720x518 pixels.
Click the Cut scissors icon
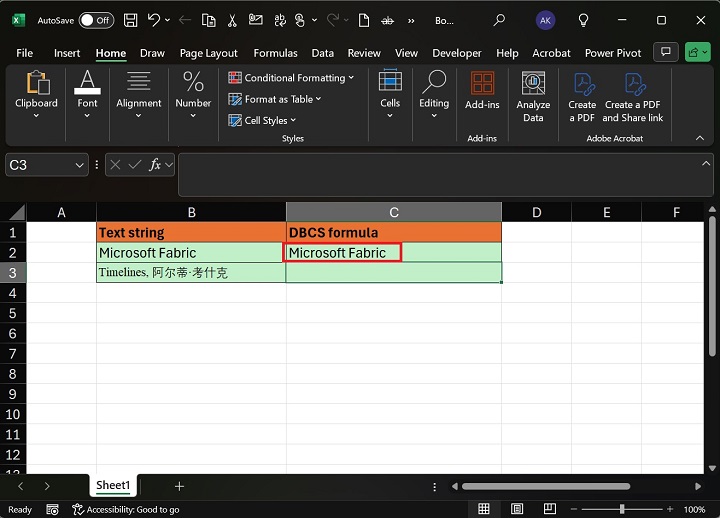(x=232, y=20)
